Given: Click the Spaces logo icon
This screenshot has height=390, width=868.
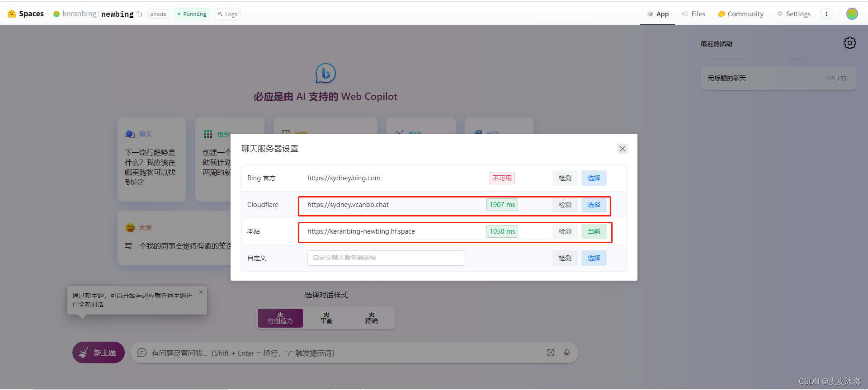Looking at the screenshot, I should (x=12, y=14).
